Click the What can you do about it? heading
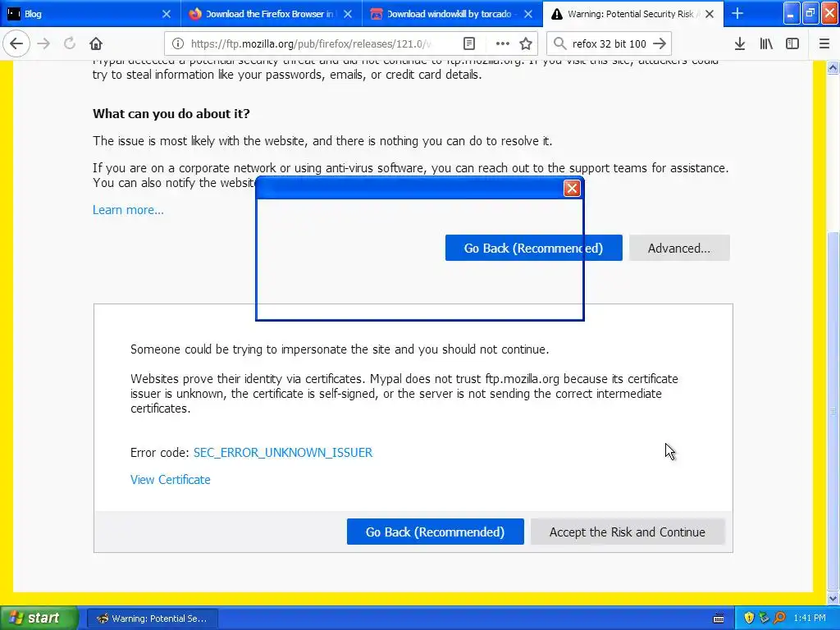Viewport: 840px width, 630px height. pyautogui.click(x=171, y=113)
